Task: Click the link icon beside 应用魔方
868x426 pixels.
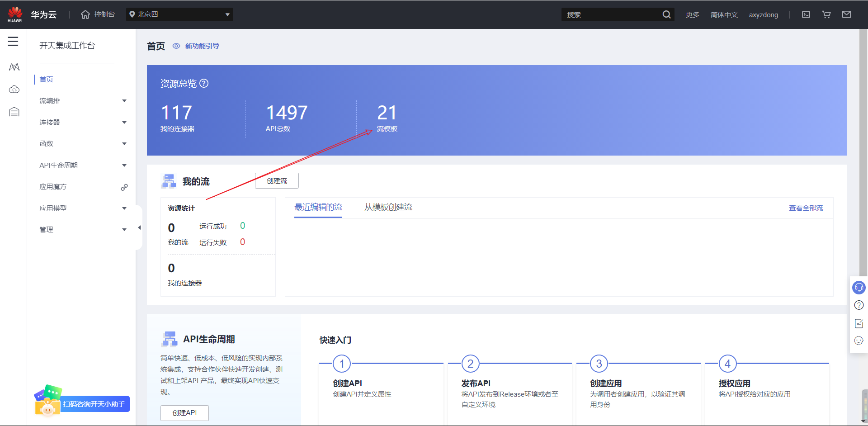Action: 124,187
